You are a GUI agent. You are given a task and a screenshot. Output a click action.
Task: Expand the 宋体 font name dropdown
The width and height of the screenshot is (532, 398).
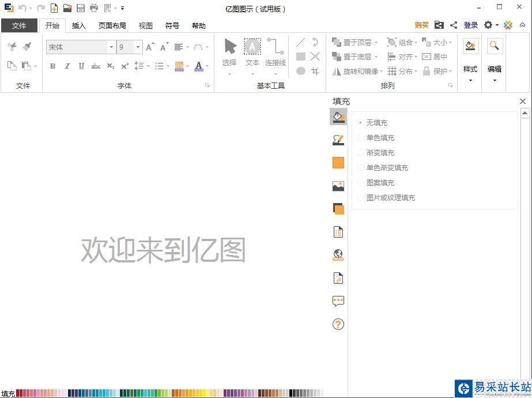click(111, 47)
